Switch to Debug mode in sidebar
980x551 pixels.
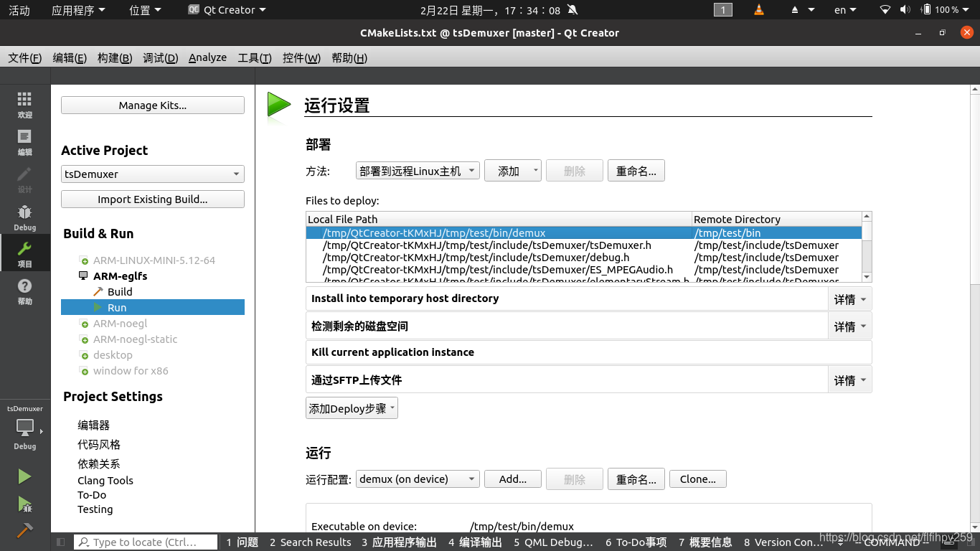click(24, 217)
